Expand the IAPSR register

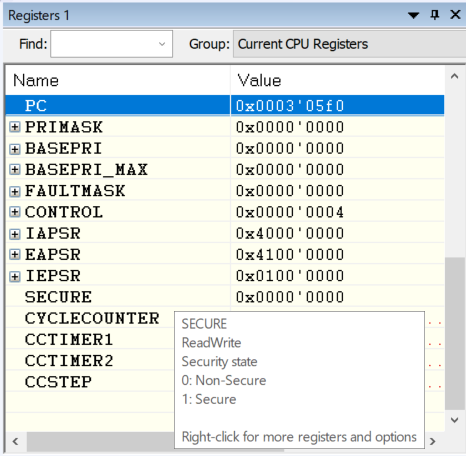15,233
